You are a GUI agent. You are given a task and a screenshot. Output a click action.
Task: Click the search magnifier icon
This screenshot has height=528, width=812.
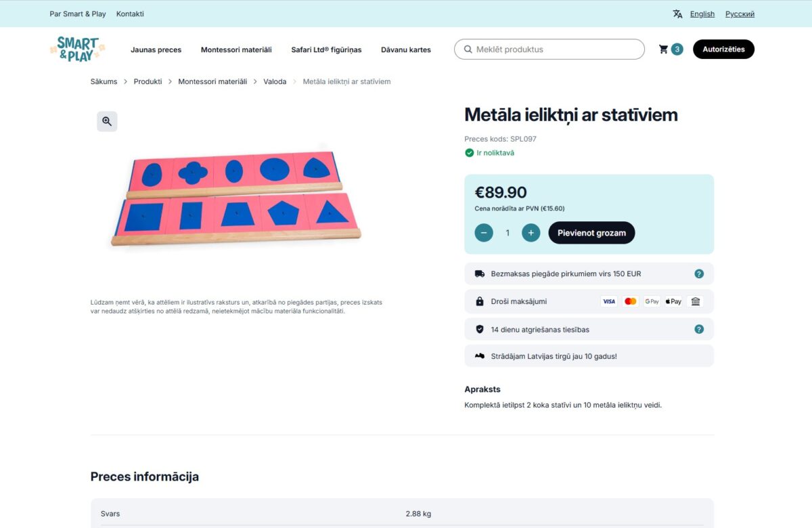click(x=468, y=49)
